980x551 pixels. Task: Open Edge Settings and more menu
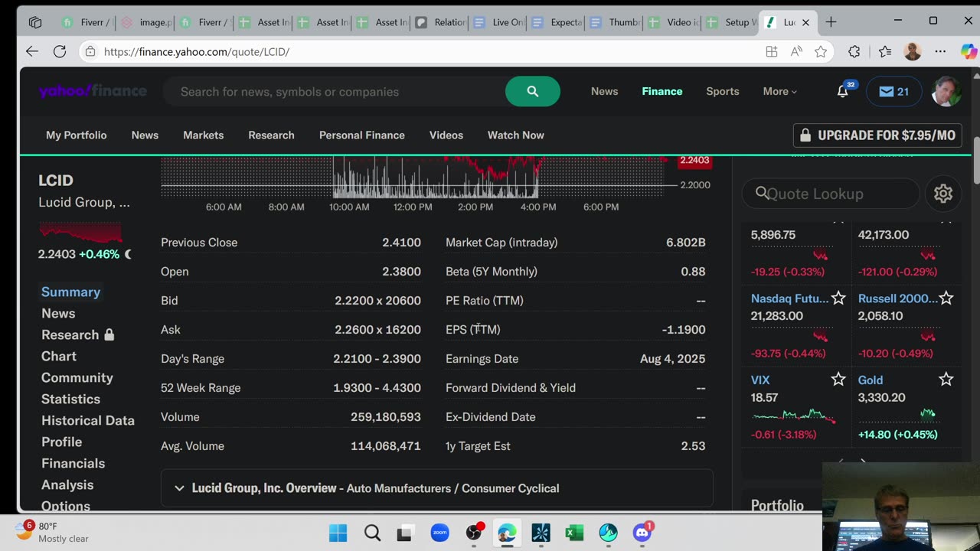click(x=940, y=51)
